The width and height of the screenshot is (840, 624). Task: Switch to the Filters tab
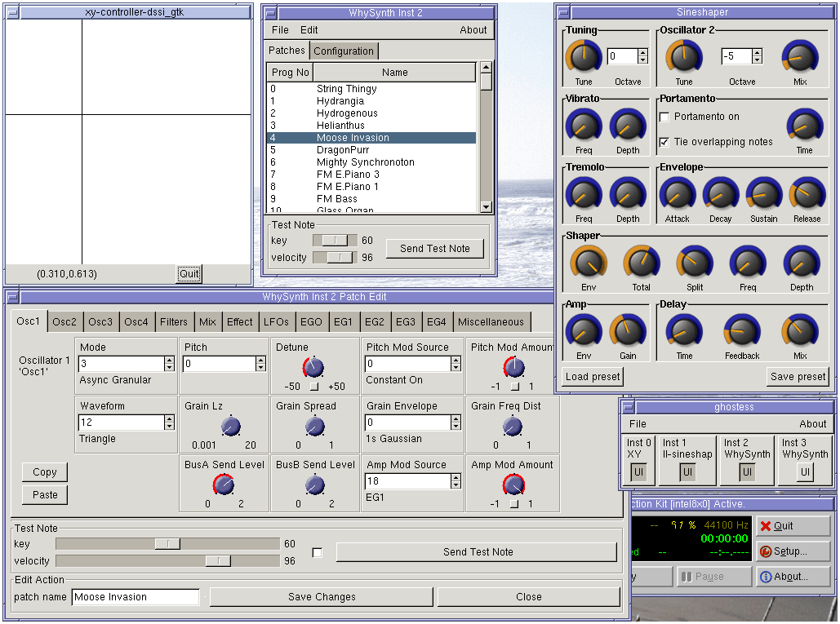point(174,321)
